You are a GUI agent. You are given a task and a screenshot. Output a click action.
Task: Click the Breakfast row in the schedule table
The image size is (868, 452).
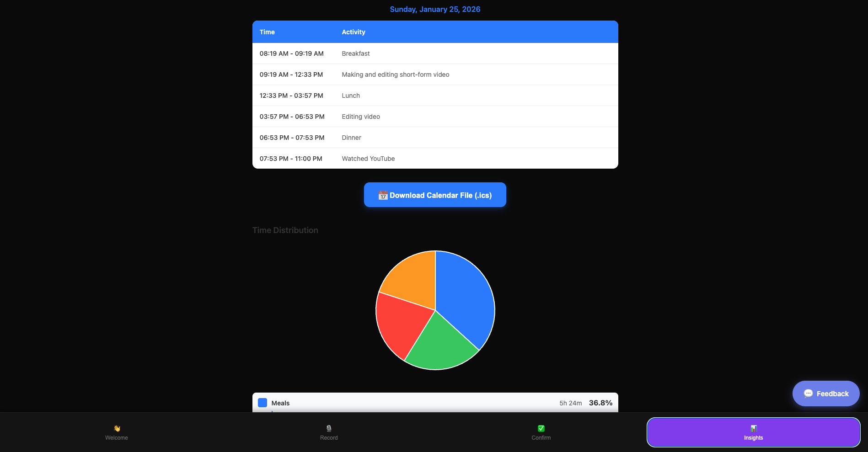click(x=434, y=53)
